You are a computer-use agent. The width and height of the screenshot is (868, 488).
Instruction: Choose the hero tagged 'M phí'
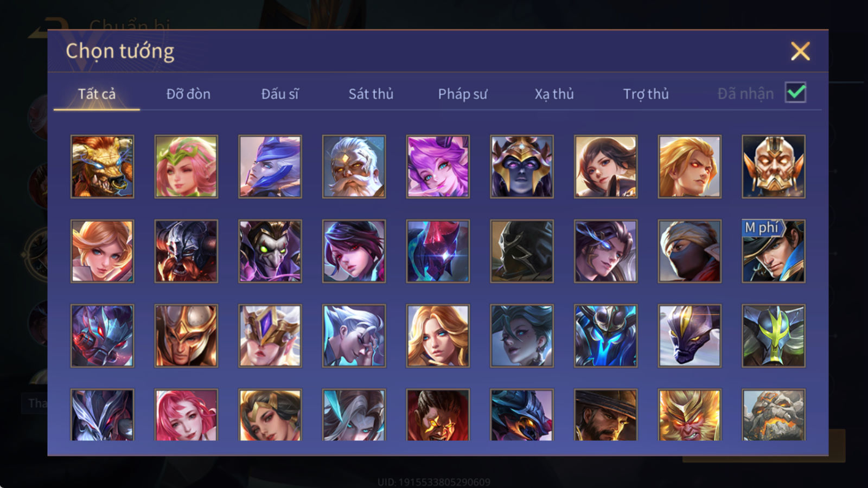point(774,251)
